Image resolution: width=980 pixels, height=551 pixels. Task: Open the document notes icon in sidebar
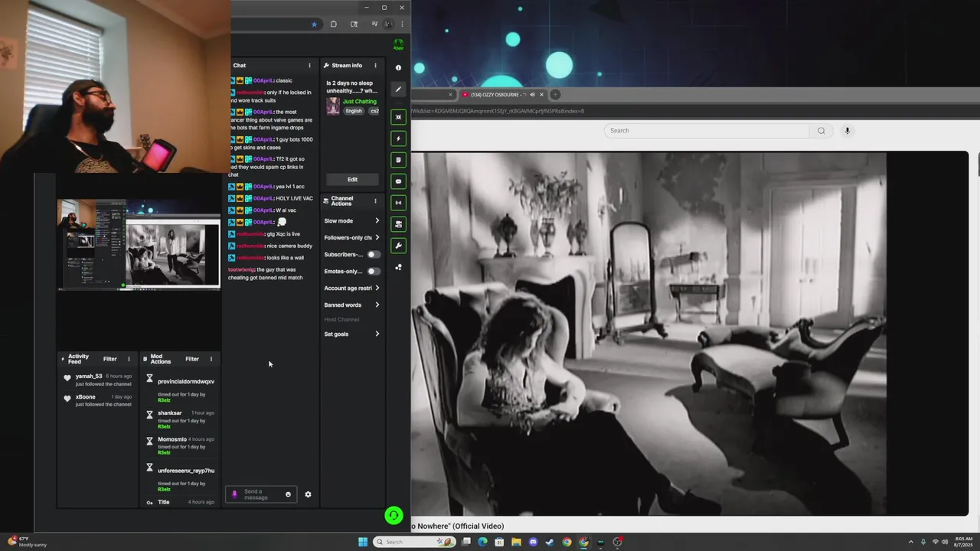pyautogui.click(x=398, y=160)
